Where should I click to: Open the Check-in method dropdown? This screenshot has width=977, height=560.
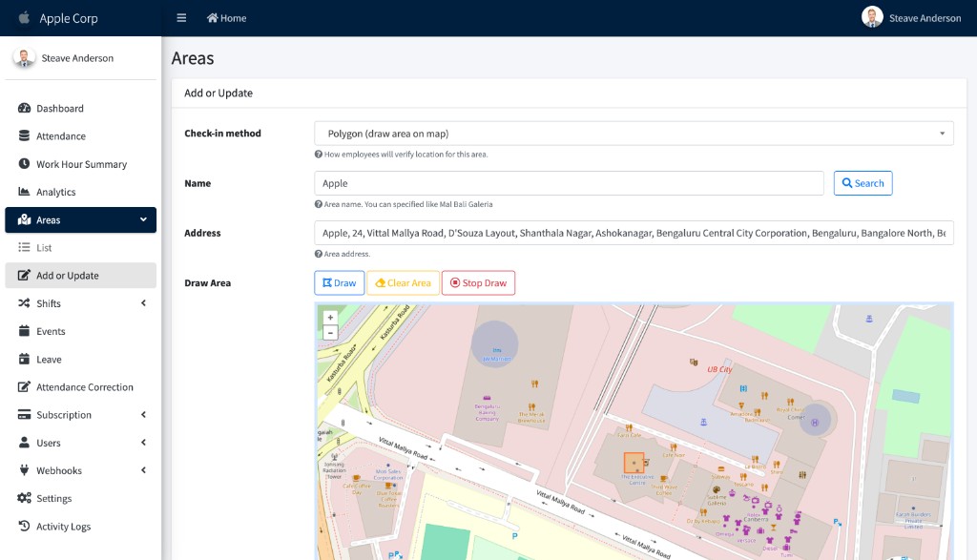(634, 134)
